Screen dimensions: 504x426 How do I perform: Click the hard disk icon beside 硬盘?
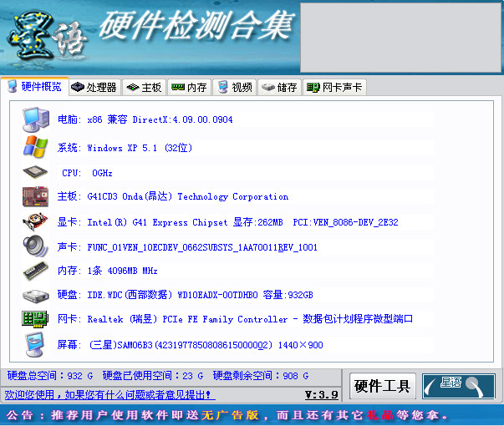click(36, 295)
